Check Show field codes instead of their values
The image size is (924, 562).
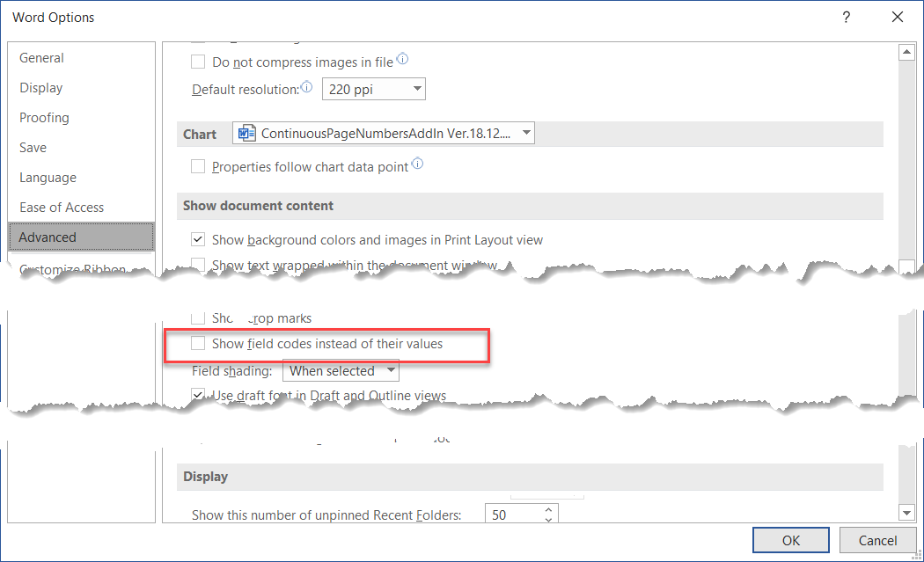click(x=198, y=344)
